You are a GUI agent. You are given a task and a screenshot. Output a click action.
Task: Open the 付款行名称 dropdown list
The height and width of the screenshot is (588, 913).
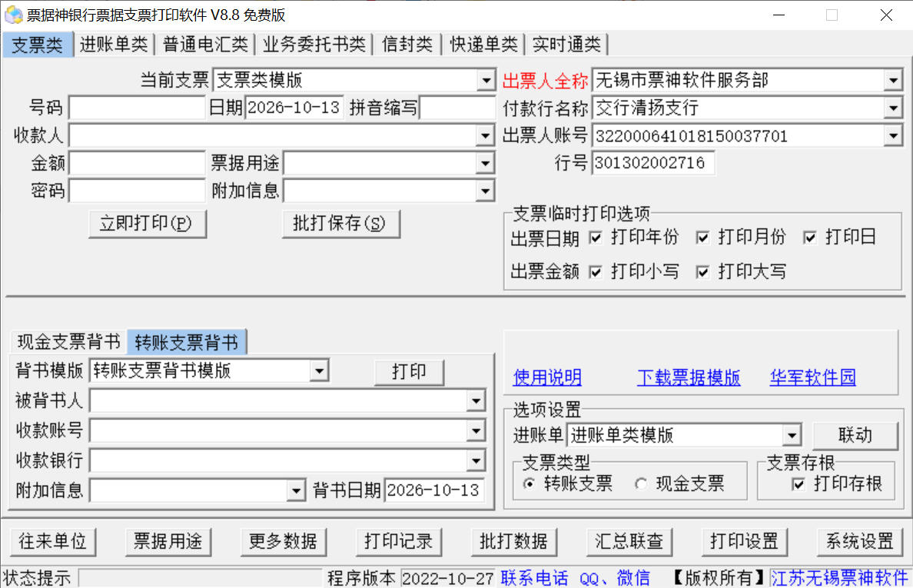[892, 108]
